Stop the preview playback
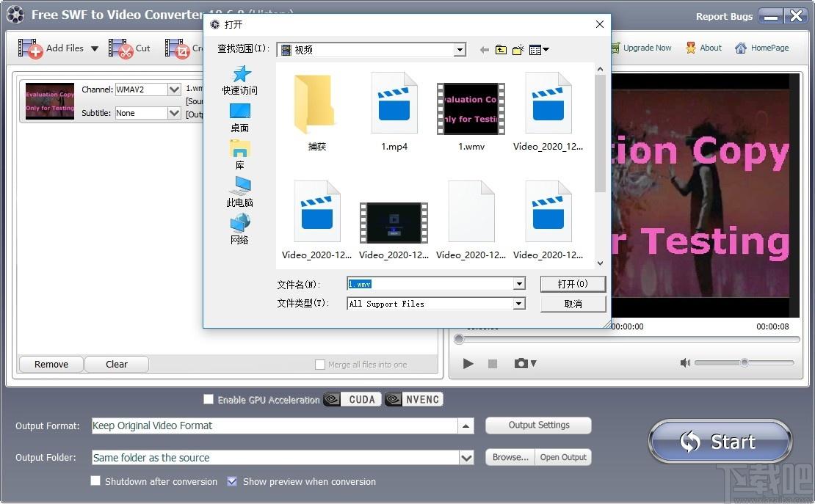 [x=493, y=364]
